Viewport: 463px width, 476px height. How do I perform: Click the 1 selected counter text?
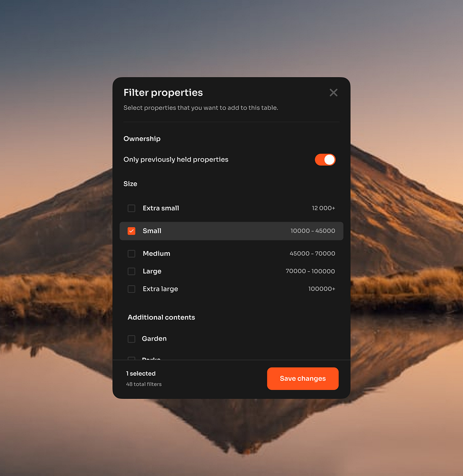140,373
